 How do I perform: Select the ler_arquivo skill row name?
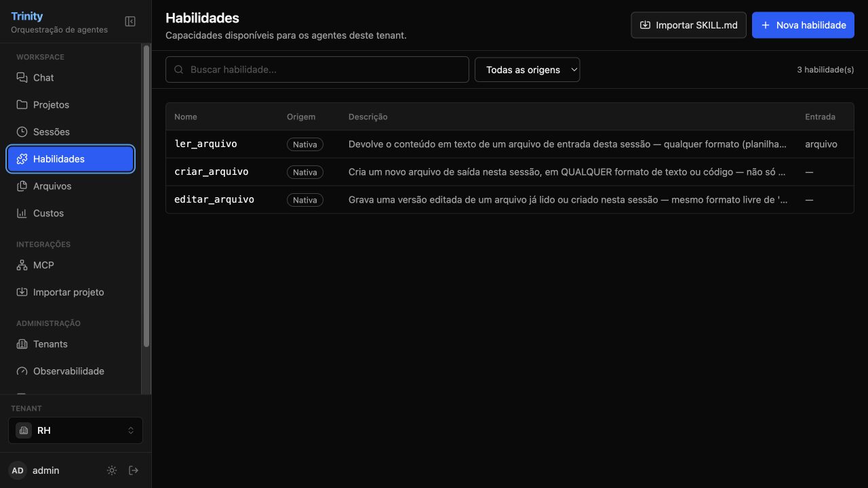coord(205,144)
